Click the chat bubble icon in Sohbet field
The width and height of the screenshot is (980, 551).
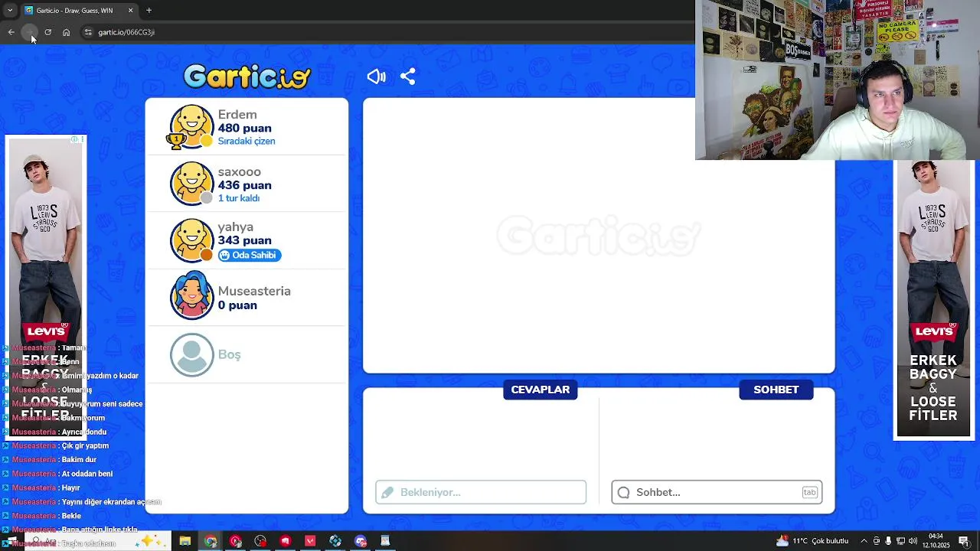(x=623, y=492)
